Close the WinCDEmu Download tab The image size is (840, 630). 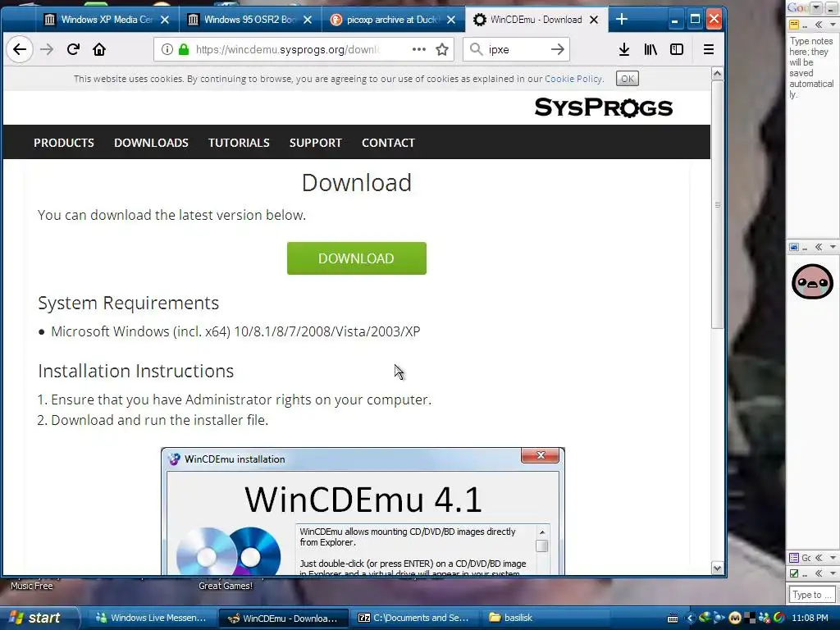pos(594,20)
